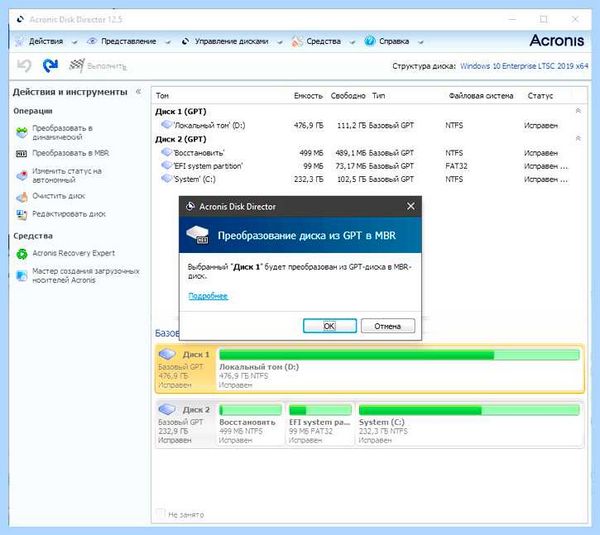This screenshot has width=600, height=535.
Task: Open the Справка menu
Action: [x=394, y=41]
